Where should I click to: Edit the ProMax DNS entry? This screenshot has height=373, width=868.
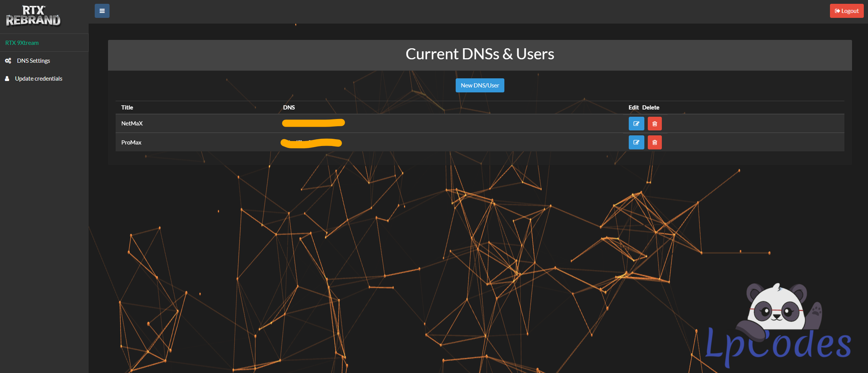point(636,143)
